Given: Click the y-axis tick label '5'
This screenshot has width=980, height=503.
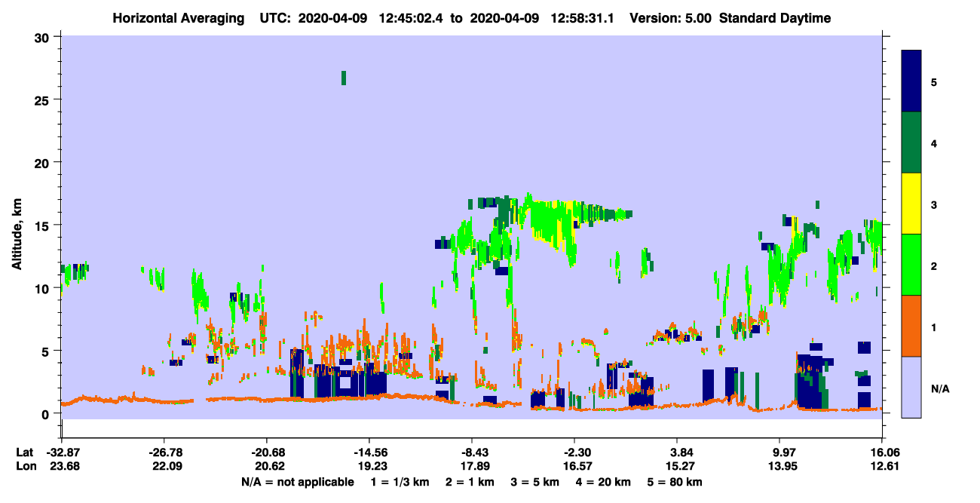Looking at the screenshot, I should 47,351.
